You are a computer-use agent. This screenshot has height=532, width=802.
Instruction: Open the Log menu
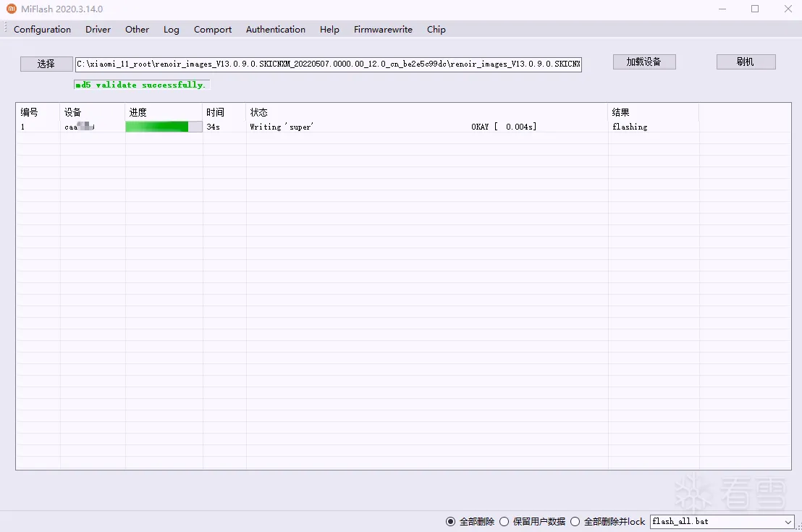tap(172, 29)
